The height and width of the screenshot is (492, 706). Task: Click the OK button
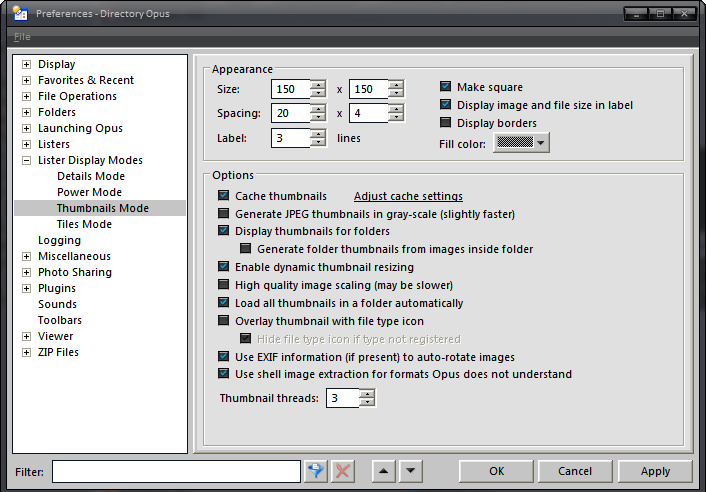496,471
